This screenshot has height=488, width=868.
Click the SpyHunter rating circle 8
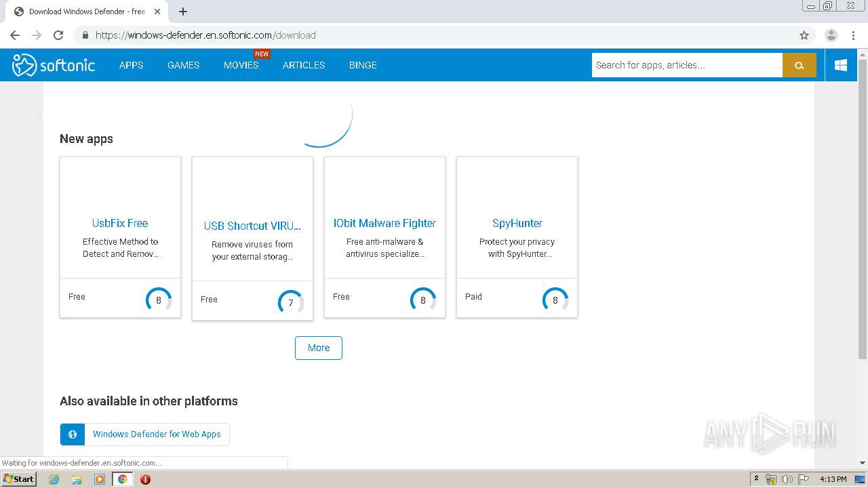point(555,300)
